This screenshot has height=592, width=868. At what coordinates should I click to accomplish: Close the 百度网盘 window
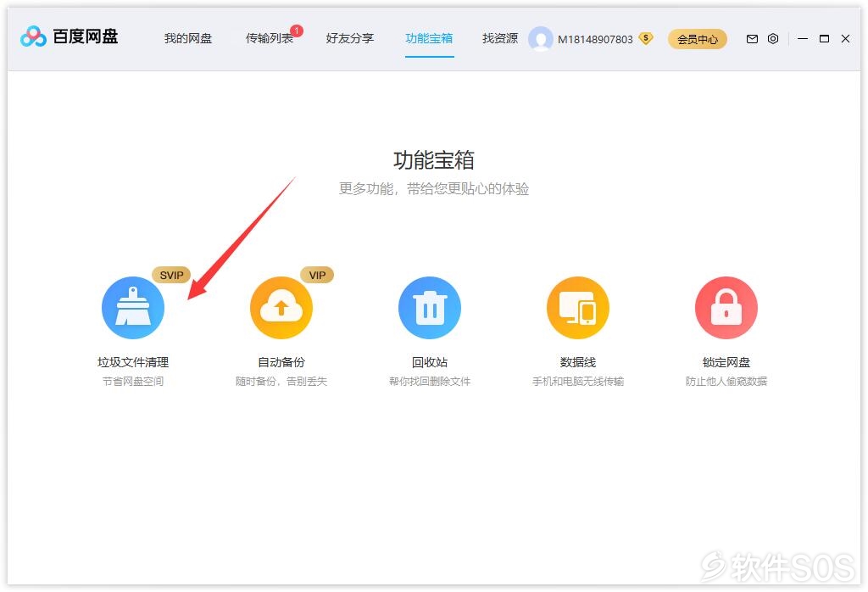coord(845,39)
